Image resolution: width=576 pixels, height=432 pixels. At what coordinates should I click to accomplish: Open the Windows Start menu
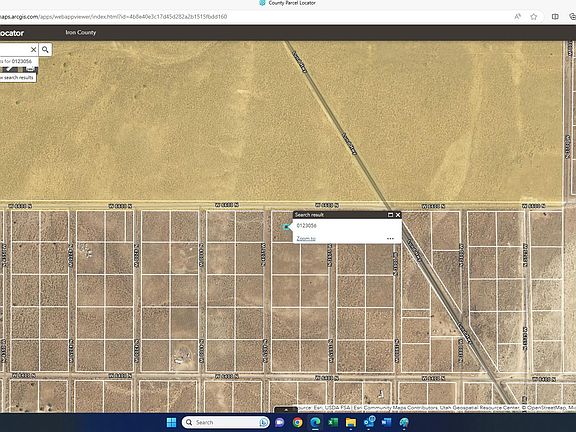click(172, 422)
